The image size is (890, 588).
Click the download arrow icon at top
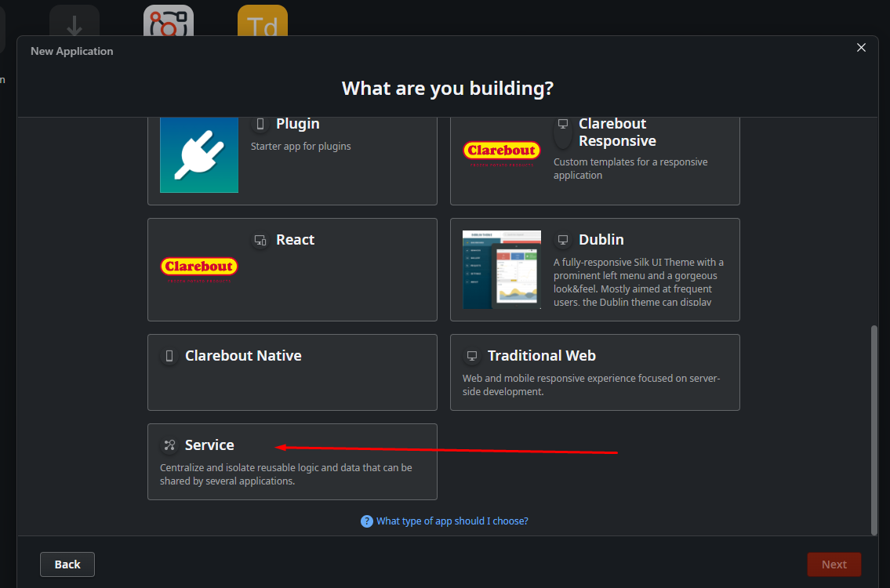point(74,22)
